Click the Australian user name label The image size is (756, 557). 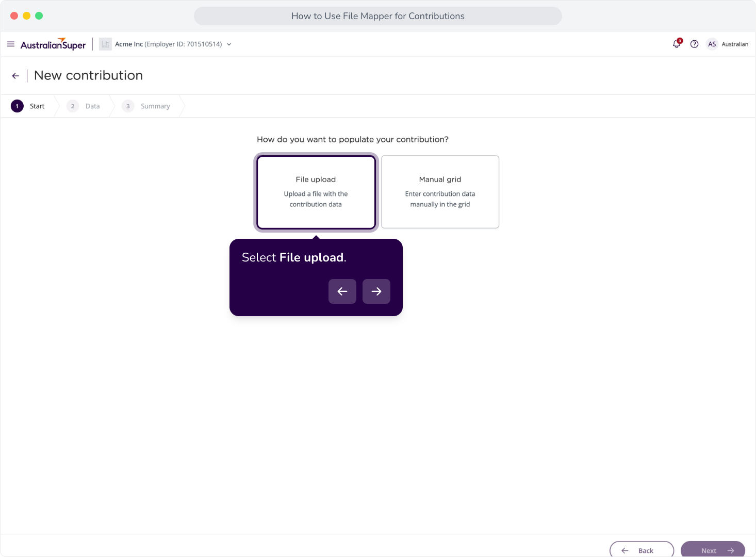point(735,44)
